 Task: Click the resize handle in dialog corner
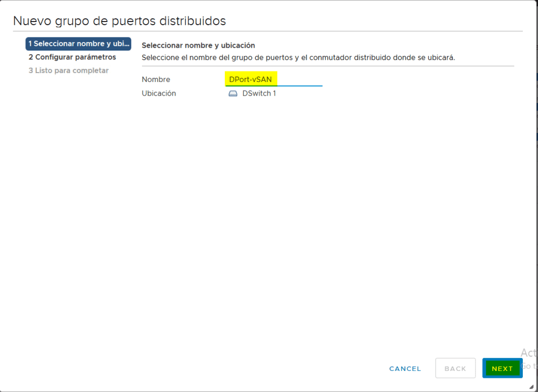[532, 387]
